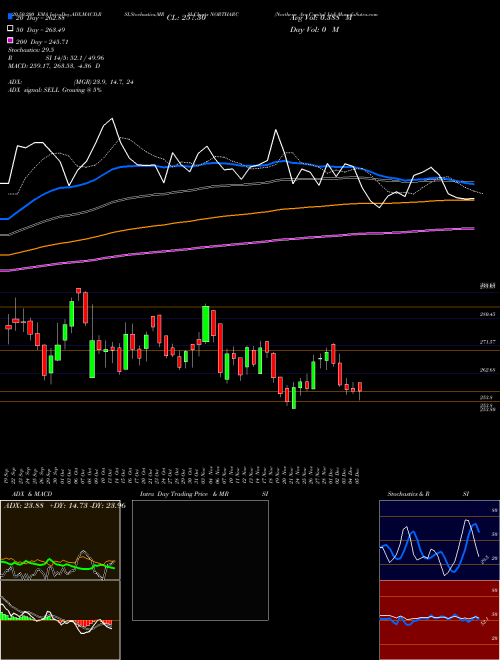The image size is (500, 660).
Task: Open the ADX indicator chart panel
Action: (x=60, y=540)
